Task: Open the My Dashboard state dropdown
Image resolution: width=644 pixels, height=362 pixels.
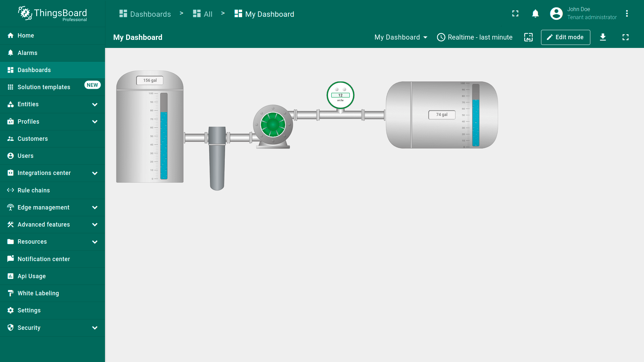Action: pos(401,37)
